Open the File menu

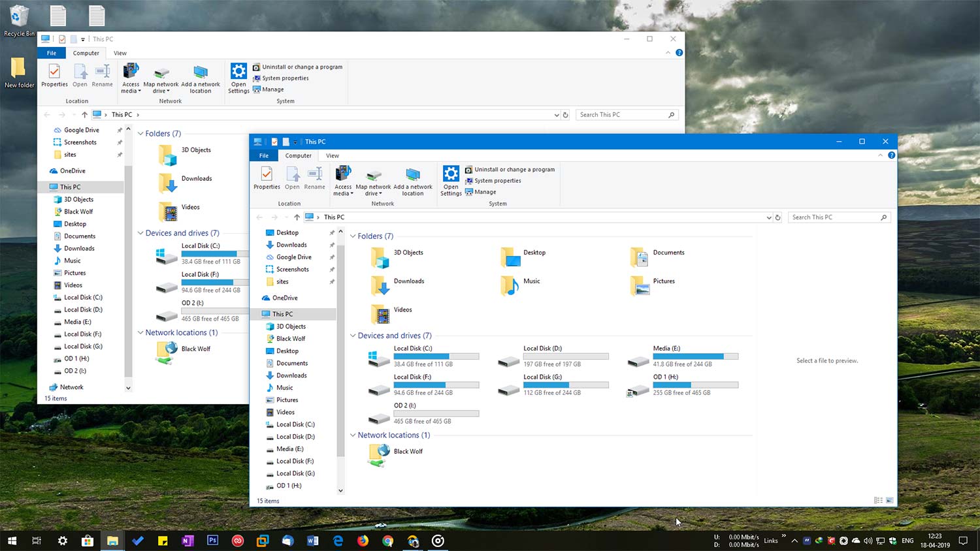tap(263, 155)
